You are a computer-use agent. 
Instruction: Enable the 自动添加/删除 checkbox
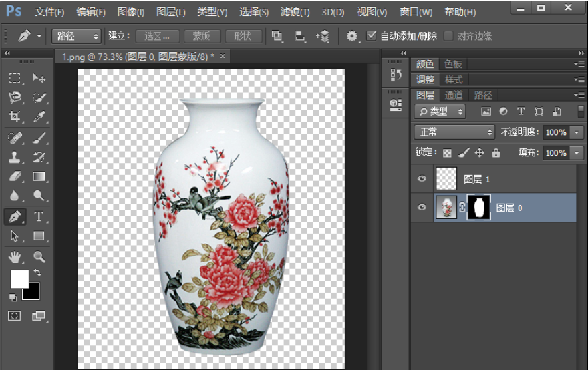pos(372,36)
